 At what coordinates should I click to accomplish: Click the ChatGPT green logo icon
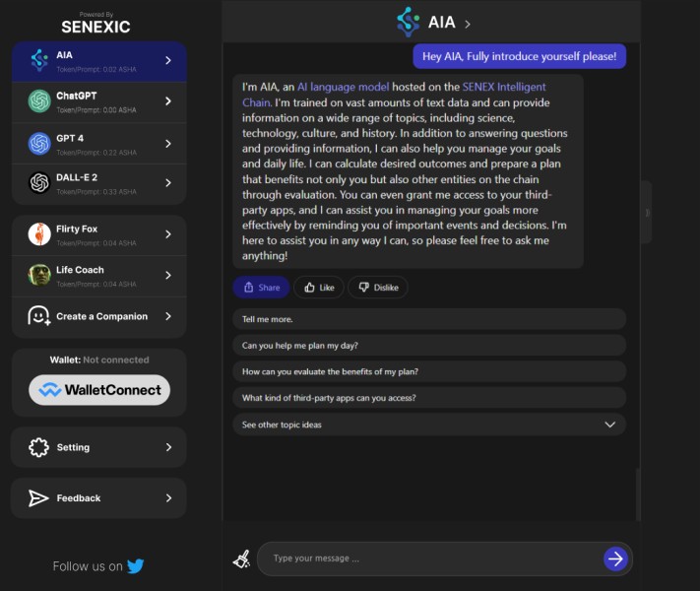point(39,100)
